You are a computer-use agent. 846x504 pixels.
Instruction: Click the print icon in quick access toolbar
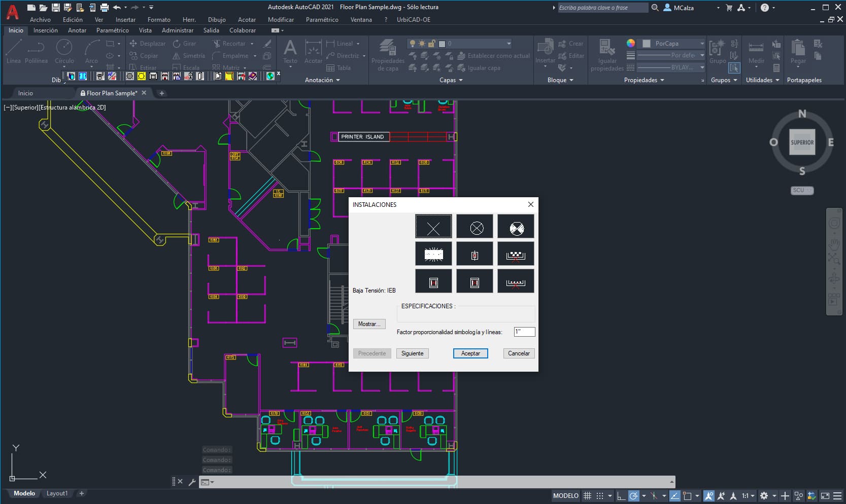coord(105,8)
